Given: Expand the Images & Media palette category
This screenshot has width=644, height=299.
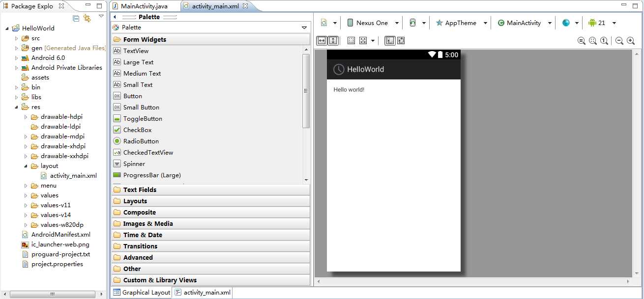Looking at the screenshot, I should pos(210,223).
